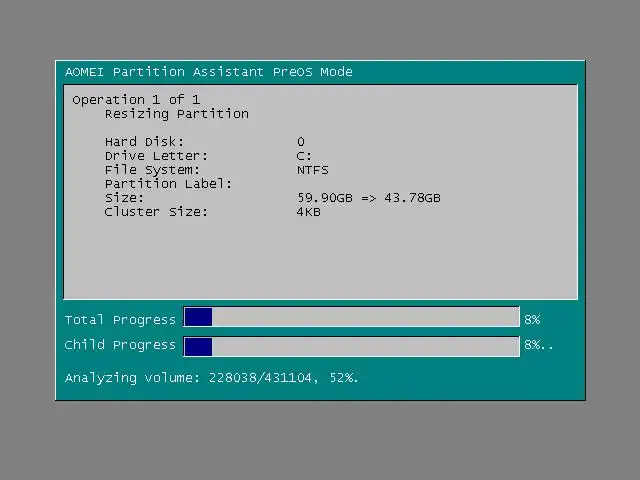Click the drive letter value 'C:'
Image resolution: width=640 pixels, height=480 pixels.
pos(304,156)
